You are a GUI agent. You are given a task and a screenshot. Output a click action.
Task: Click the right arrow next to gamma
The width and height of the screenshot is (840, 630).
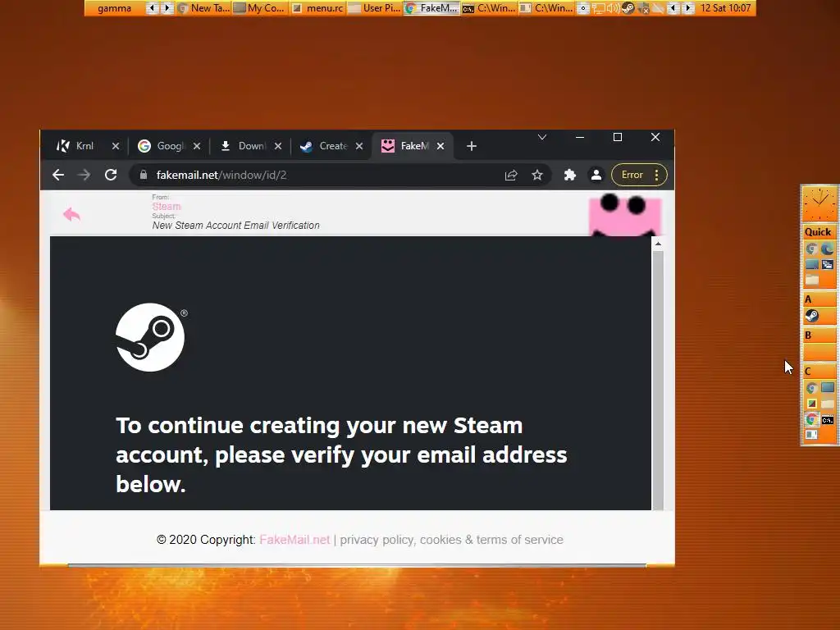pyautogui.click(x=167, y=8)
